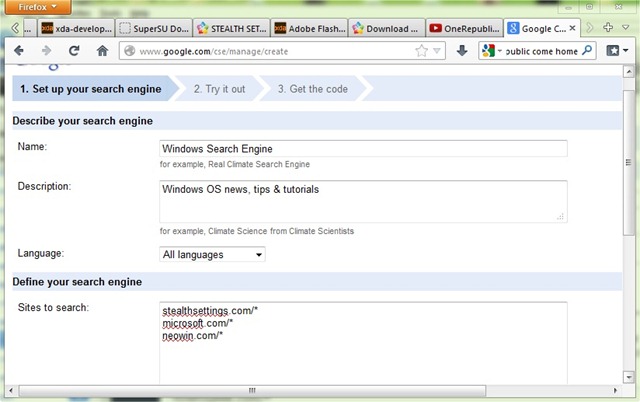640x402 pixels.
Task: Click the Sites to search text area
Action: pos(363,343)
